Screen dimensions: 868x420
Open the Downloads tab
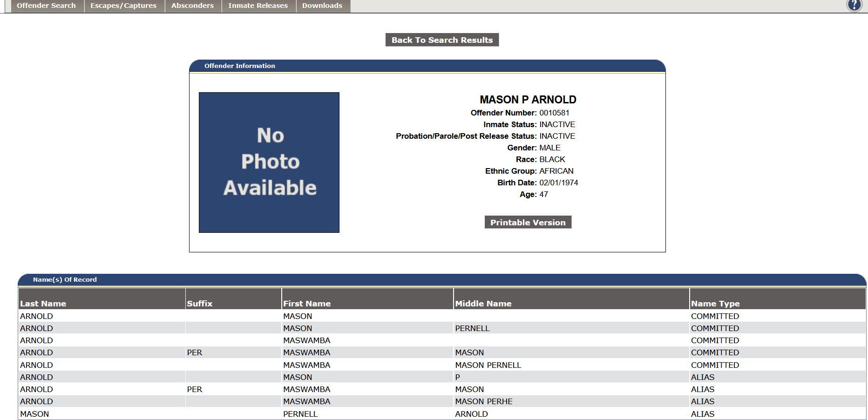coord(322,6)
